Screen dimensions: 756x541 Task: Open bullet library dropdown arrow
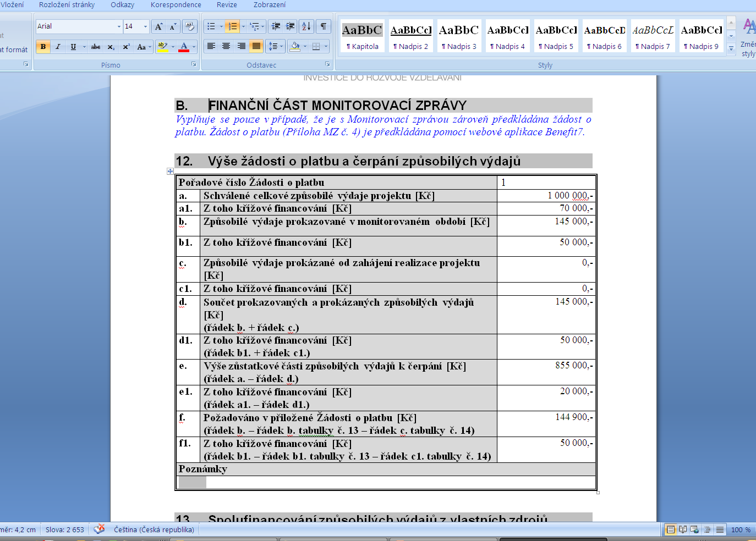(x=221, y=26)
